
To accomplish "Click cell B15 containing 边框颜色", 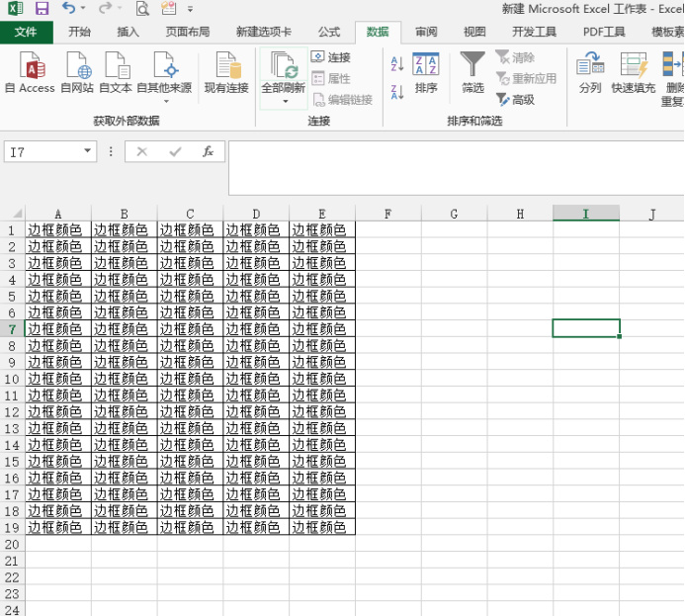I will [x=125, y=461].
